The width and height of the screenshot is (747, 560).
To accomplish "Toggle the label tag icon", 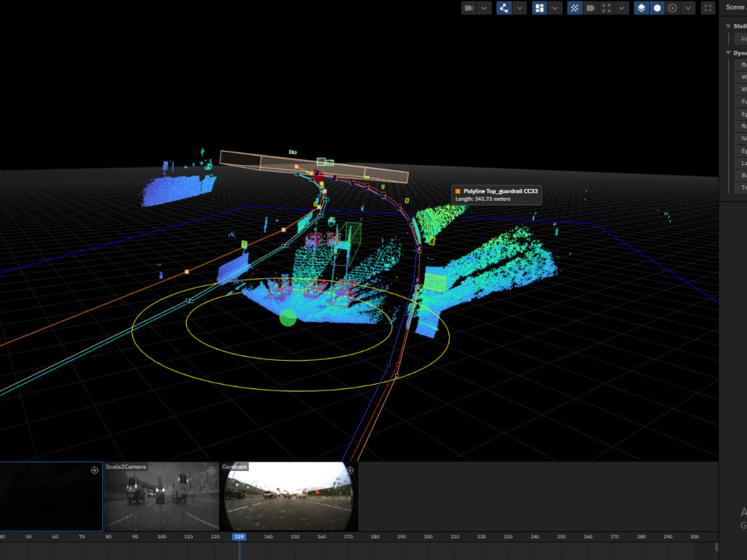I will 590,8.
